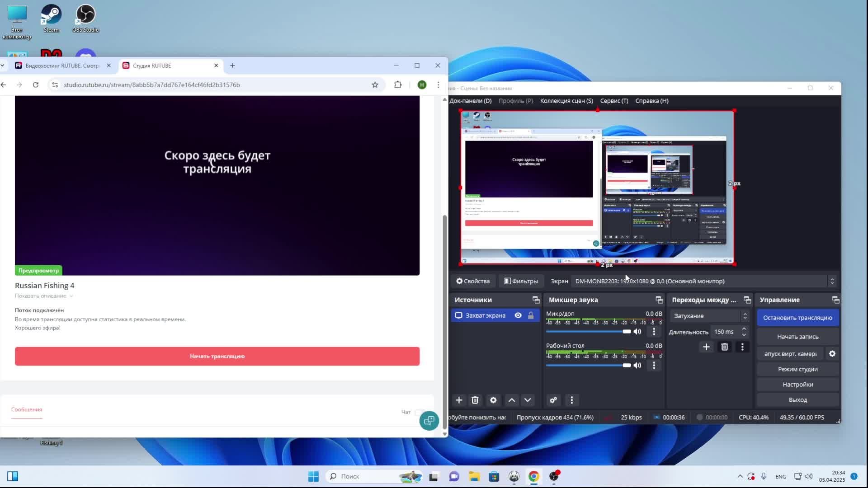This screenshot has height=488, width=868.
Task: Click the add source plus icon
Action: (459, 400)
